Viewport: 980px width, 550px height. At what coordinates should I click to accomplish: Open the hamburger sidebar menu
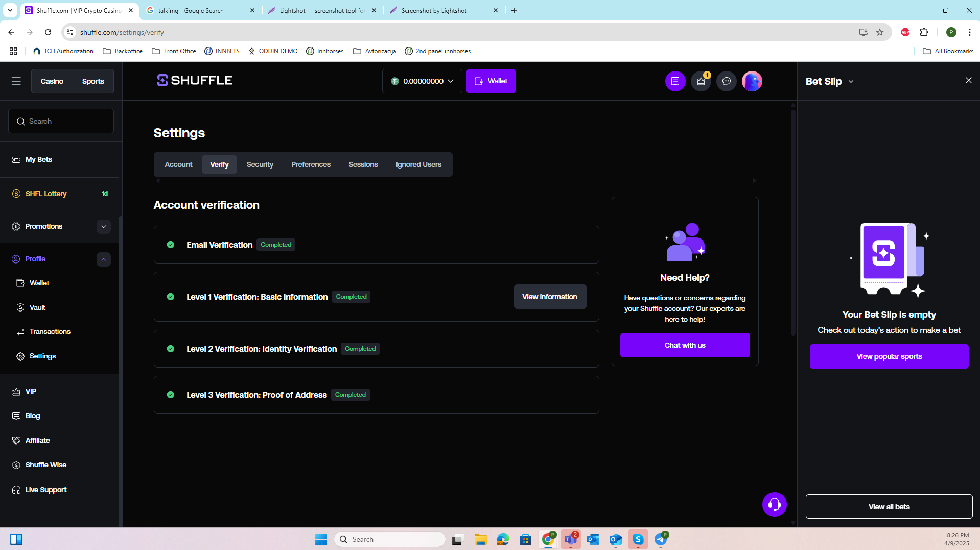click(16, 81)
